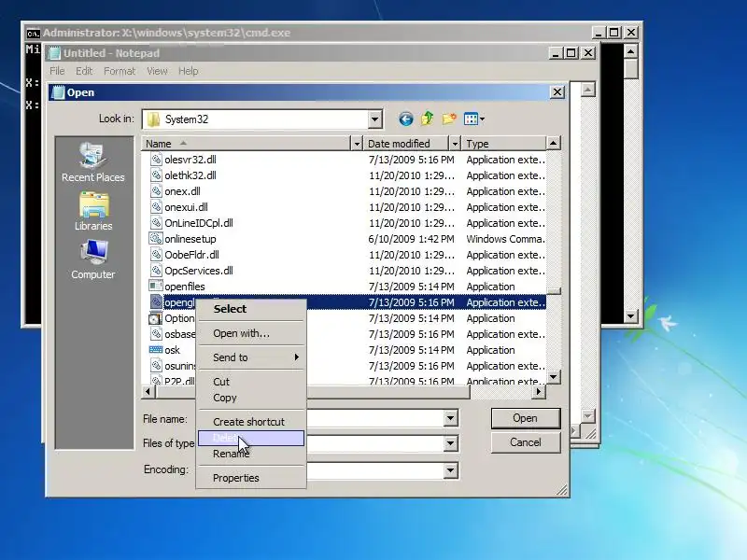Click the cmd window scroll up arrow

coord(631,51)
